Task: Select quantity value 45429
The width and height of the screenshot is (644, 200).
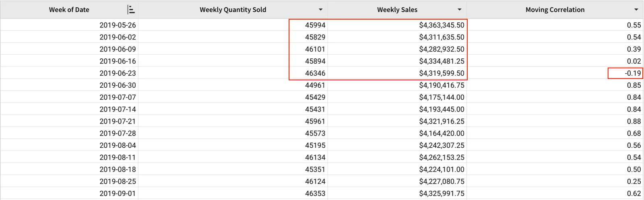Action: coord(315,97)
